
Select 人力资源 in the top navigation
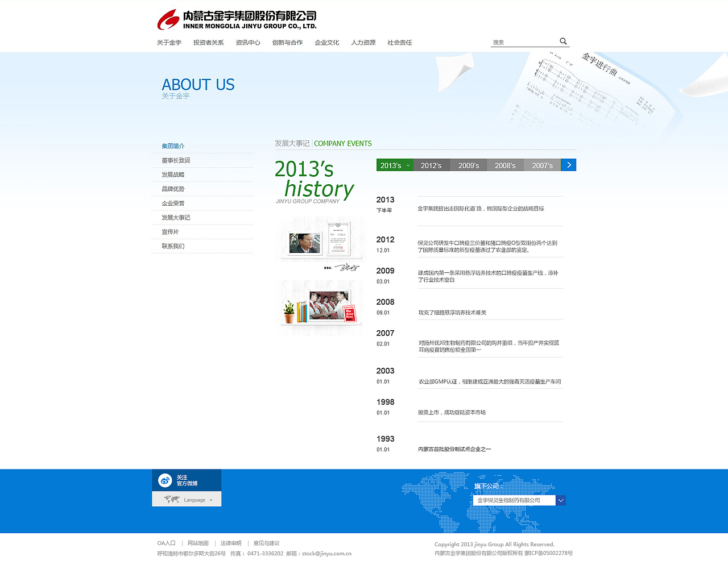pos(363,42)
